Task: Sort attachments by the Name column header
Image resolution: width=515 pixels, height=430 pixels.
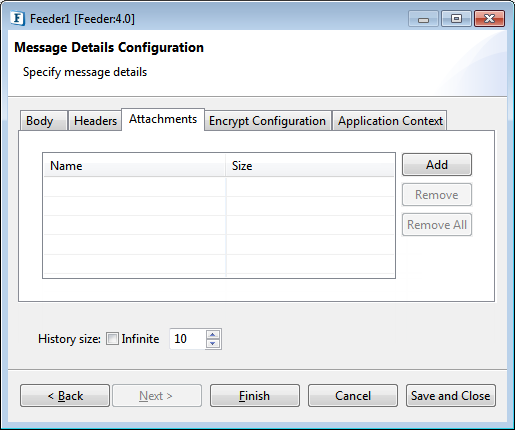Action: (x=134, y=166)
